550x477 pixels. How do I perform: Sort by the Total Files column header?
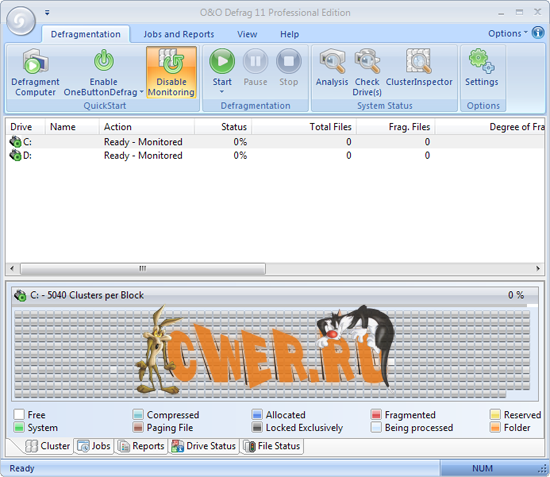[x=304, y=127]
